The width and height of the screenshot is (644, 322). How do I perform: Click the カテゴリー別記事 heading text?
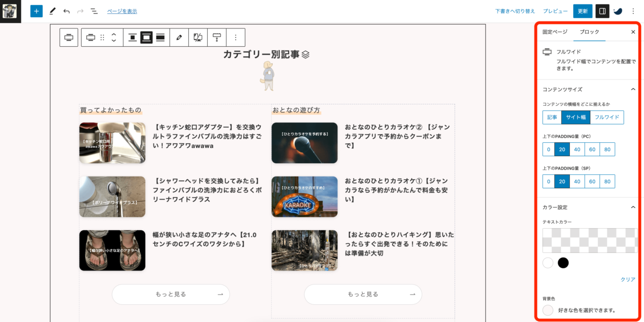261,54
